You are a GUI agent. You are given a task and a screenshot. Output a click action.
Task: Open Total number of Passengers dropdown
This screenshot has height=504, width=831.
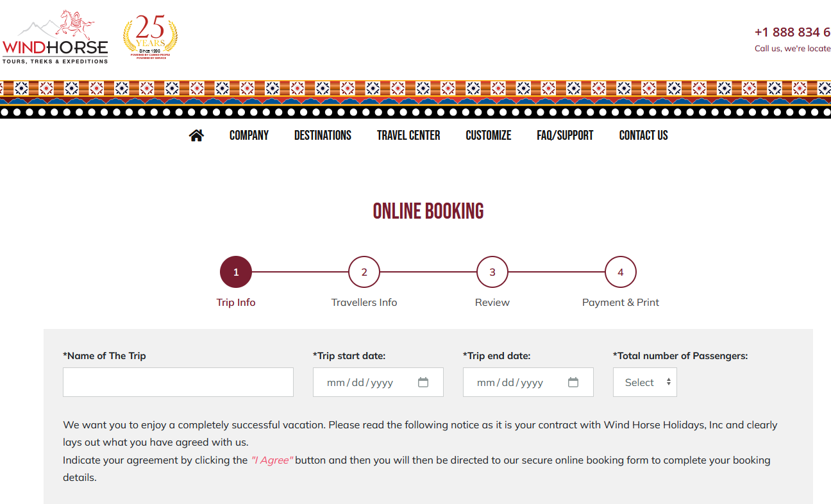(644, 382)
